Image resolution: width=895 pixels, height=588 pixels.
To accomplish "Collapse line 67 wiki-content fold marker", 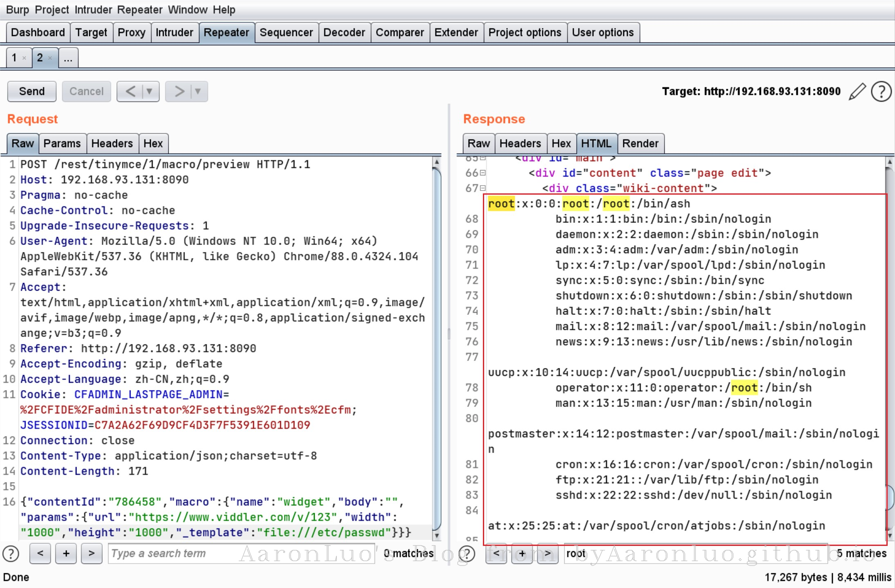I will [483, 188].
